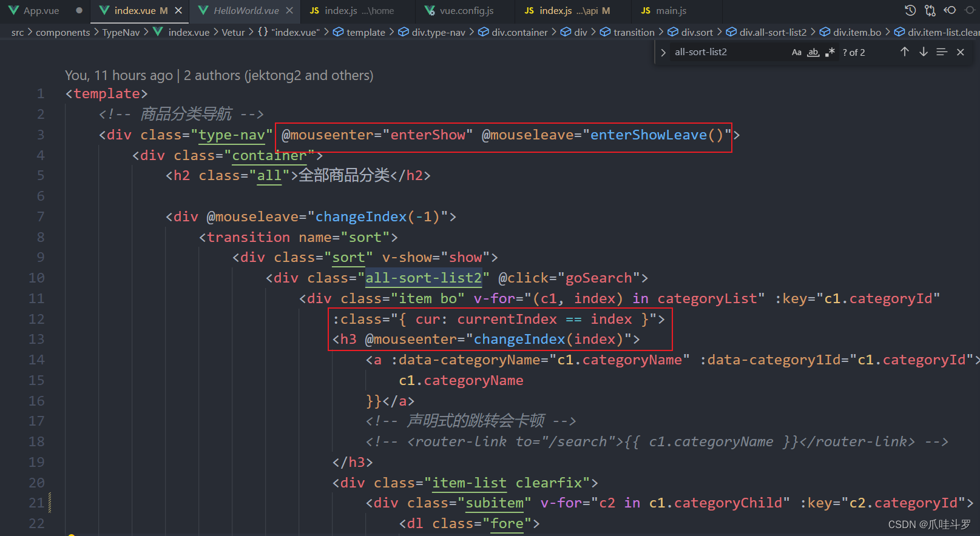
Task: Click line number 12 in the gutter
Action: tap(36, 319)
